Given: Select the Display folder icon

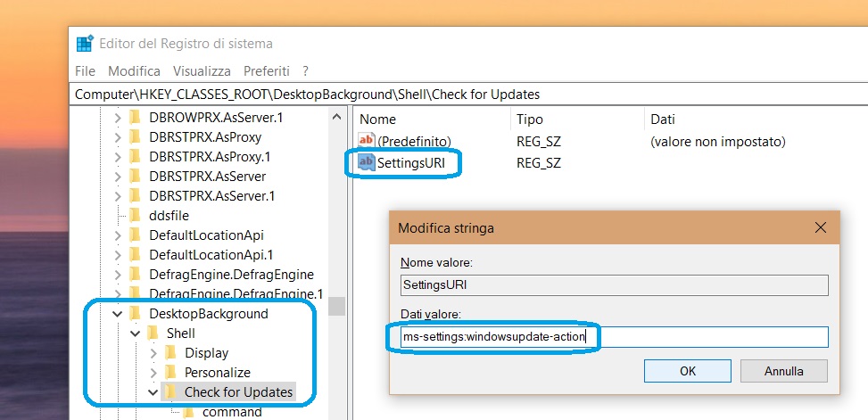Looking at the screenshot, I should pyautogui.click(x=171, y=353).
